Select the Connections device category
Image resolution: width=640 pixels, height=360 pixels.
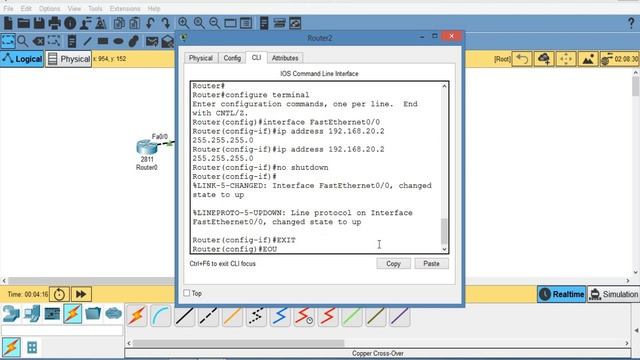tap(73, 314)
